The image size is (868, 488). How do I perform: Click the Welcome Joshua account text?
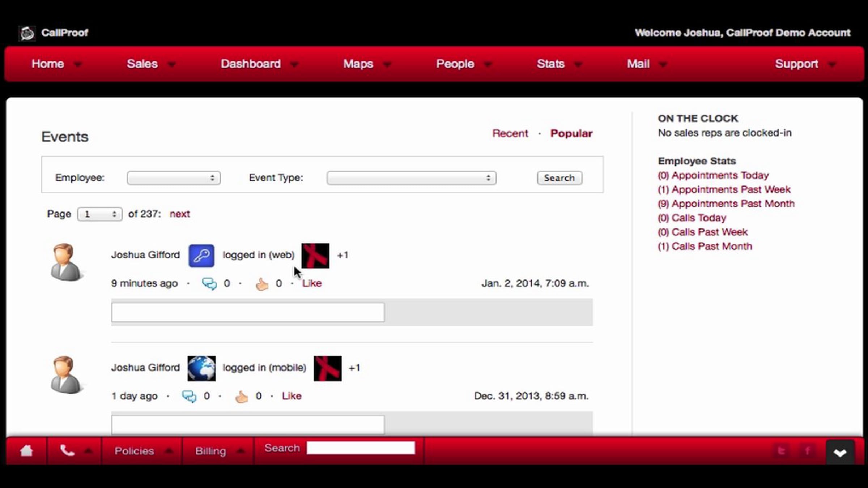click(743, 33)
